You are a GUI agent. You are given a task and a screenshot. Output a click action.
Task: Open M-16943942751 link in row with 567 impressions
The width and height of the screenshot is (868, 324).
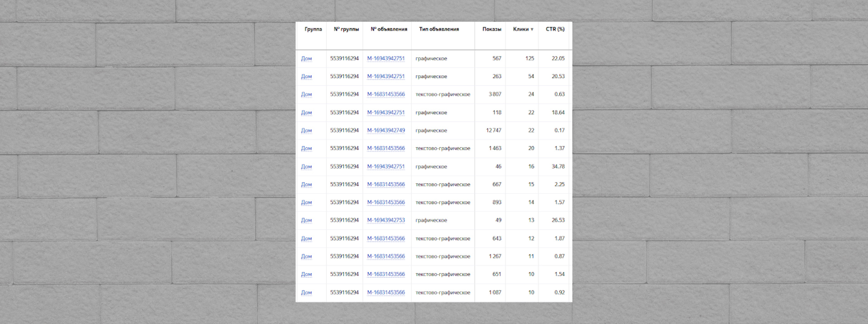(386, 59)
